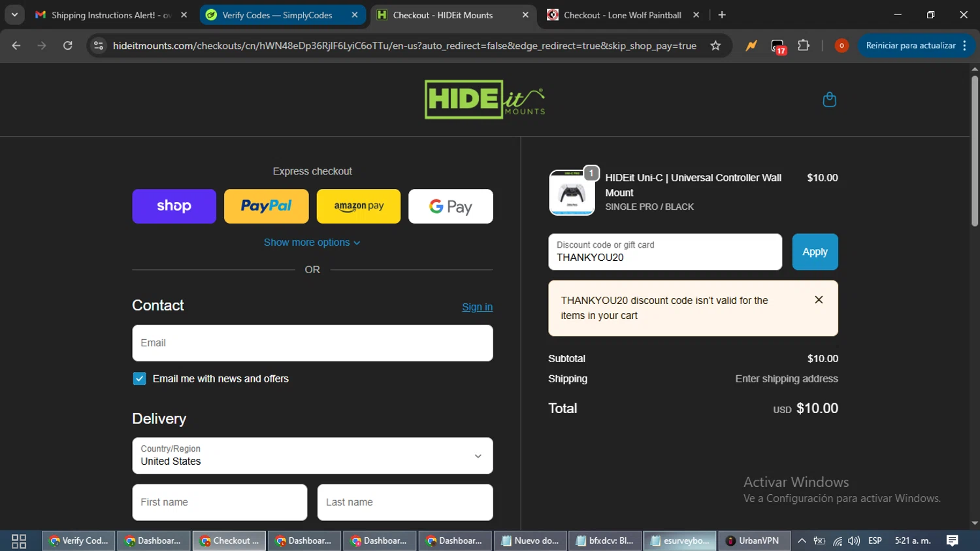This screenshot has height=551, width=980.
Task: Open the tab search dropdown arrow
Action: tap(14, 14)
